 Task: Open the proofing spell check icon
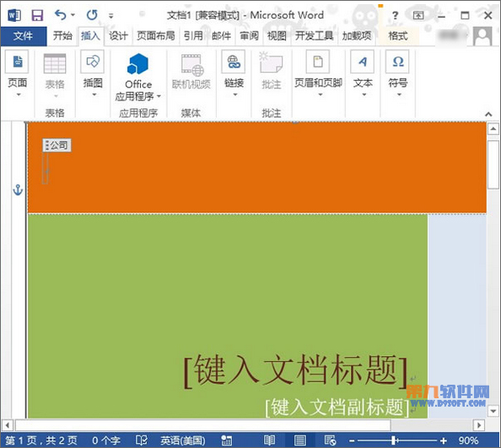(x=141, y=440)
